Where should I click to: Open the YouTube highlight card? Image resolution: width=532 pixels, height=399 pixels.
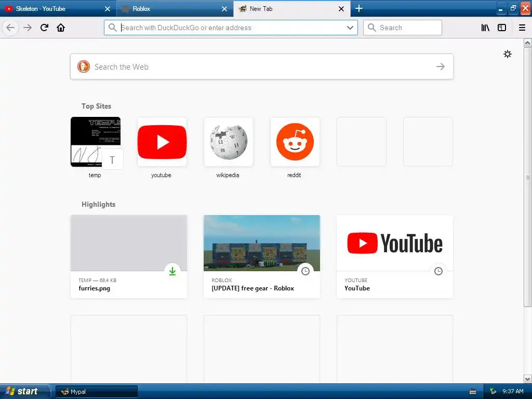[395, 257]
